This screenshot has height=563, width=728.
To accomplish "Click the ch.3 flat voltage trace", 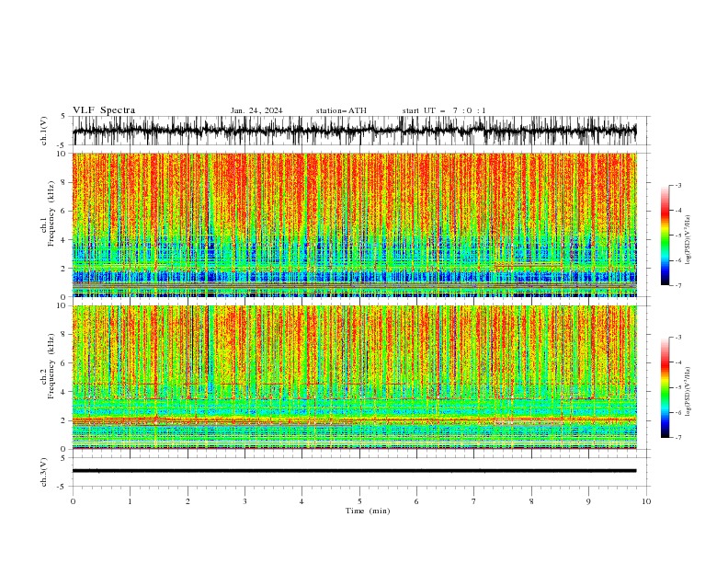I will [354, 471].
